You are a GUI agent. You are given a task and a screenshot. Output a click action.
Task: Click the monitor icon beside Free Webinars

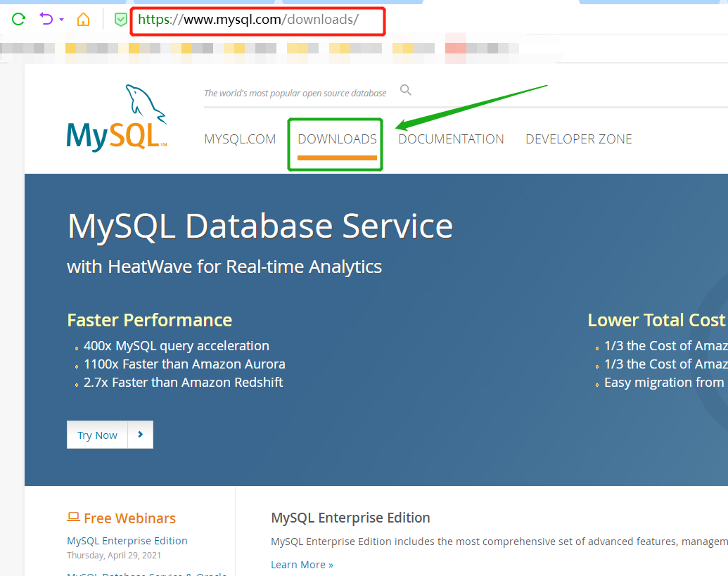pyautogui.click(x=73, y=516)
